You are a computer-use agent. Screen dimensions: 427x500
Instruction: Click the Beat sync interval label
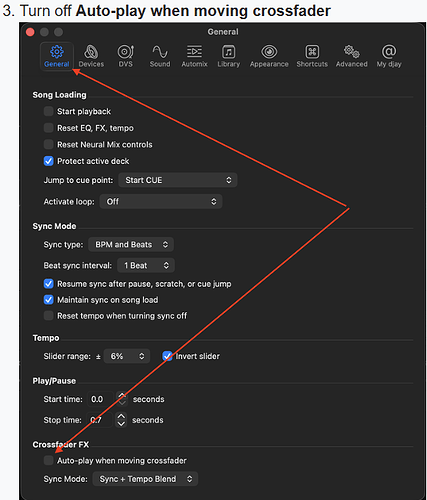78,266
